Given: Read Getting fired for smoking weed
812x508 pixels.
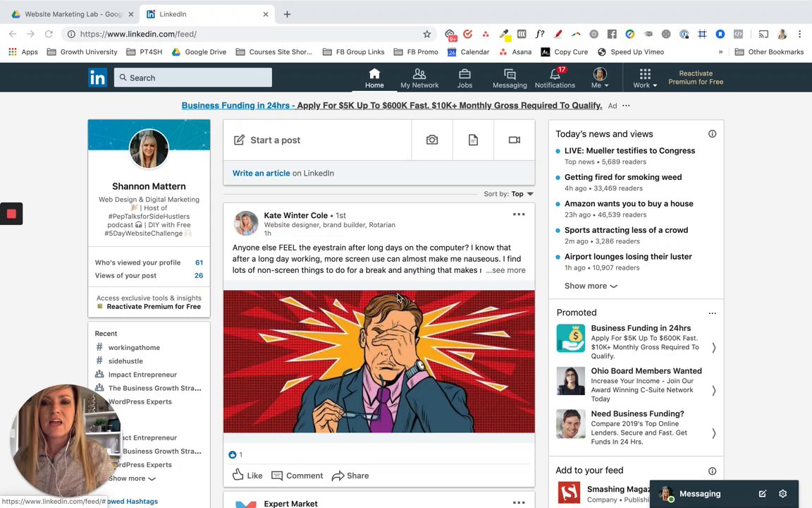Looking at the screenshot, I should coord(623,177).
